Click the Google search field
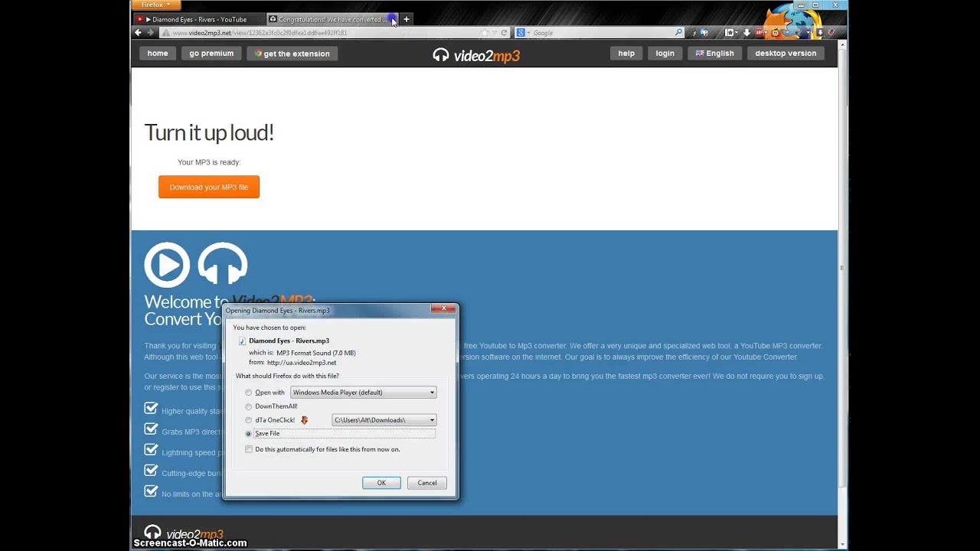Viewport: 980px width, 551px height. (601, 33)
